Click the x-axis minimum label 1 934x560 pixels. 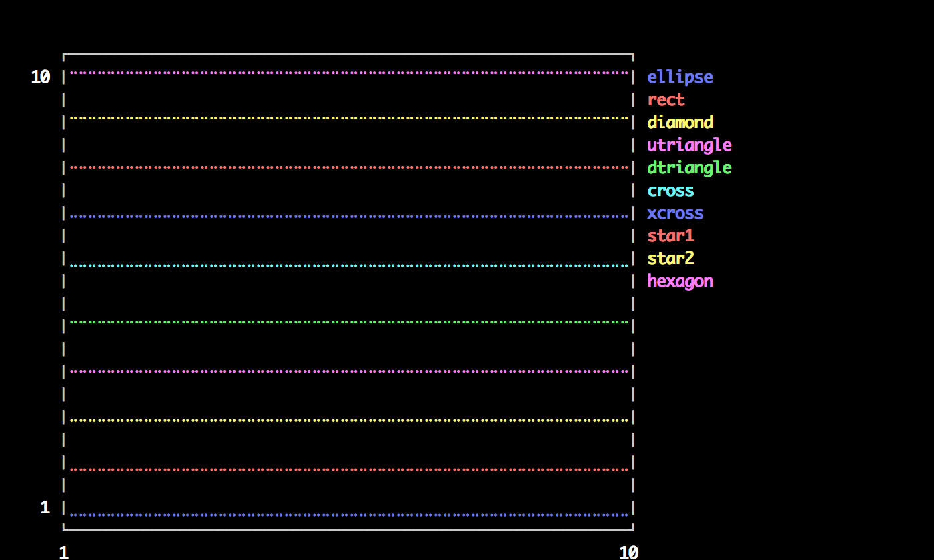[x=63, y=553]
